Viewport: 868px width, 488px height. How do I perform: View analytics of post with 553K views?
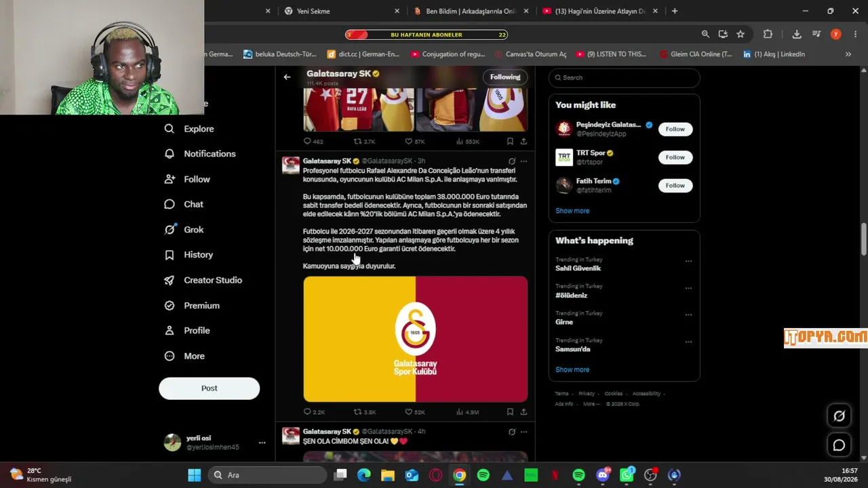pyautogui.click(x=468, y=142)
